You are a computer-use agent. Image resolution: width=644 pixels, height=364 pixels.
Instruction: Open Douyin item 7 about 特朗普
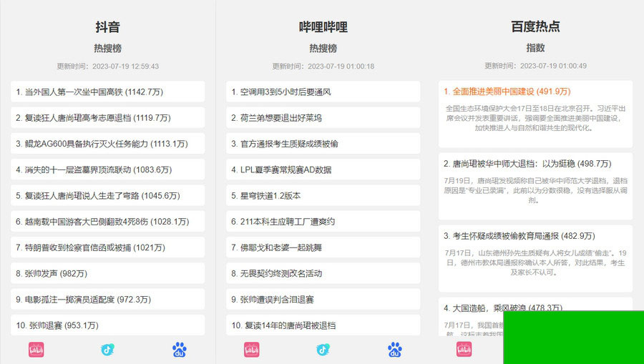pos(107,247)
